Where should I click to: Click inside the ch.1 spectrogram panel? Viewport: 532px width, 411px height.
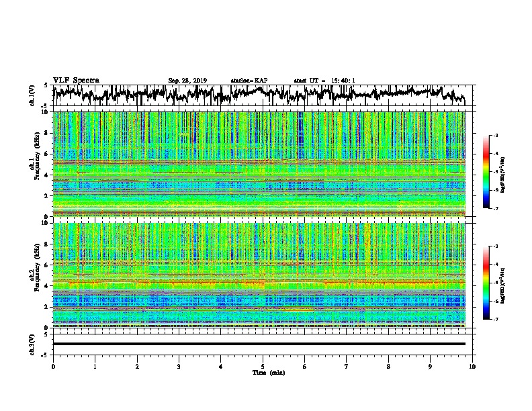tap(259, 164)
